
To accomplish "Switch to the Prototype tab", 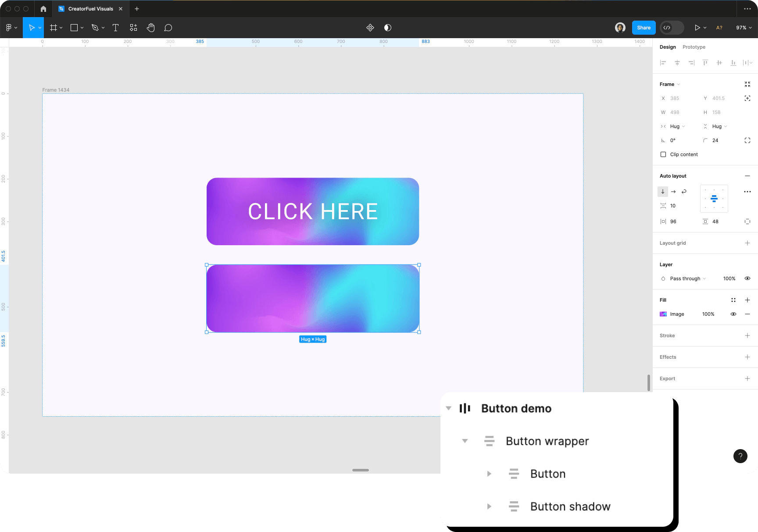I will pos(694,47).
